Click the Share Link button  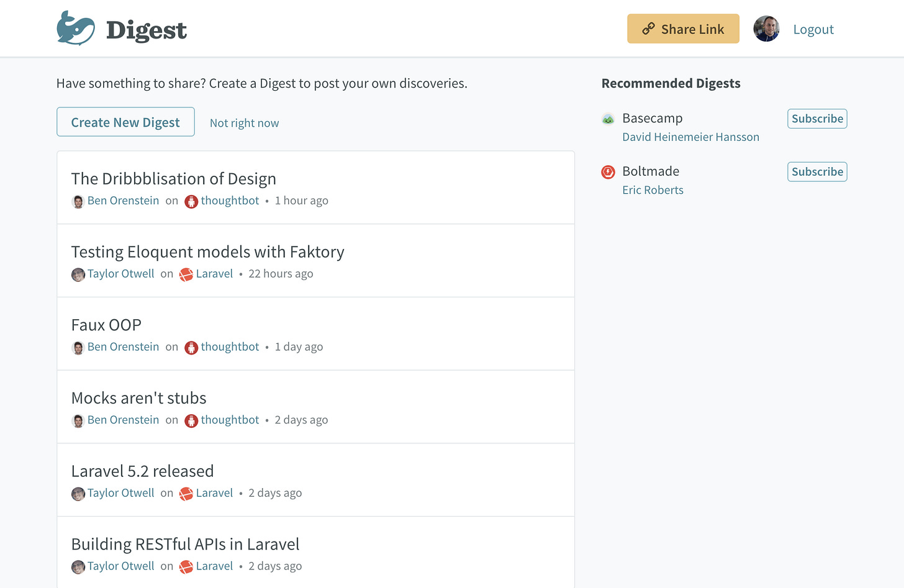(683, 29)
